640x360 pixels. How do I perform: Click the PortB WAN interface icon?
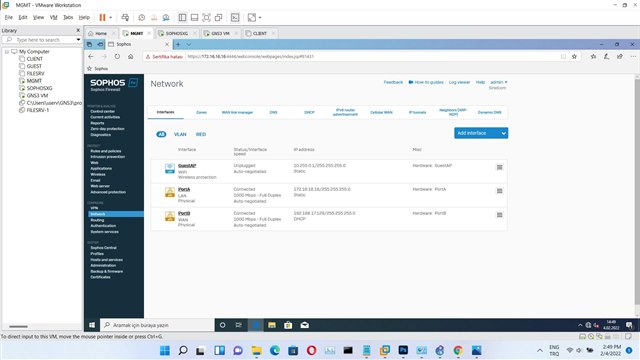170,216
